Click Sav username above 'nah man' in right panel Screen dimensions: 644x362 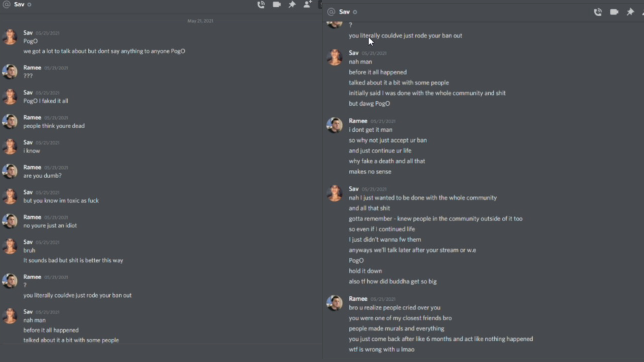(x=354, y=53)
